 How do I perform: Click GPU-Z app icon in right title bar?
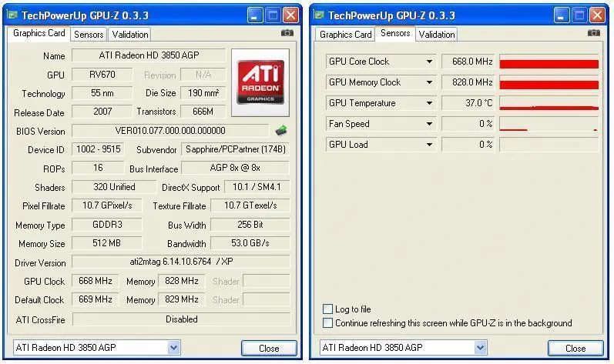(319, 15)
